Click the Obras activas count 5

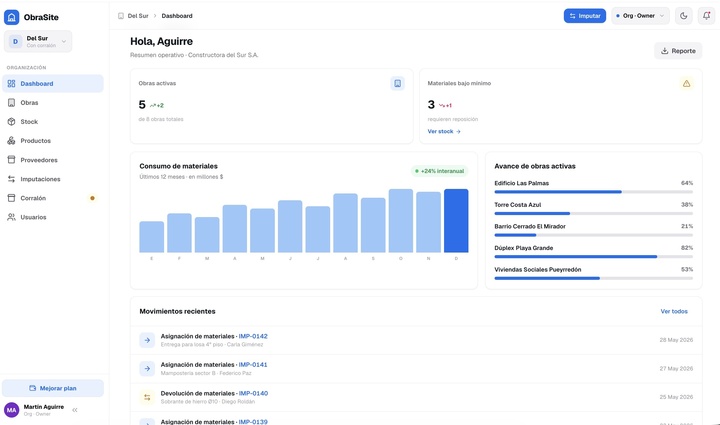142,105
